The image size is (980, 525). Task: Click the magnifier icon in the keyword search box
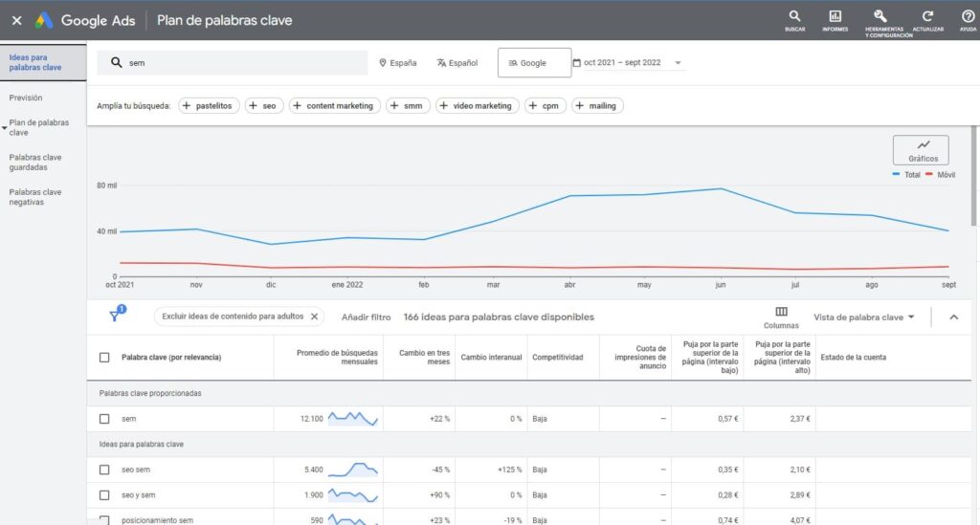click(x=116, y=62)
